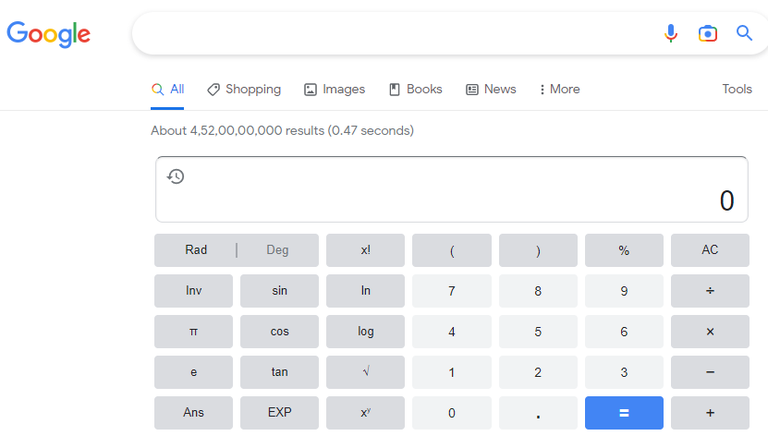
Task: Open the News results tab
Action: coord(491,89)
